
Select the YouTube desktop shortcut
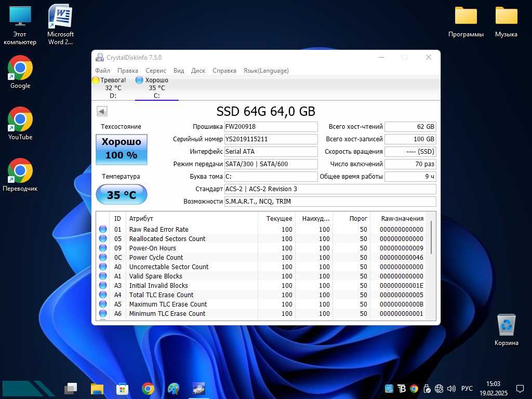click(x=20, y=124)
